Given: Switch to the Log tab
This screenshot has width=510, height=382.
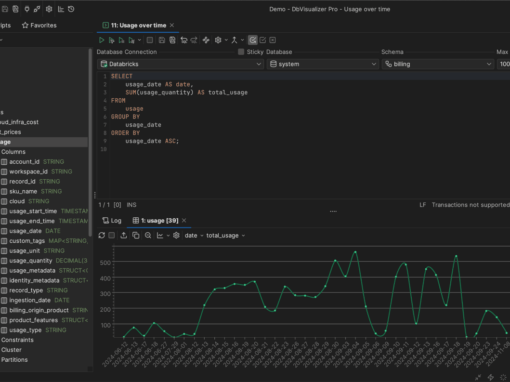Looking at the screenshot, I should pos(112,221).
